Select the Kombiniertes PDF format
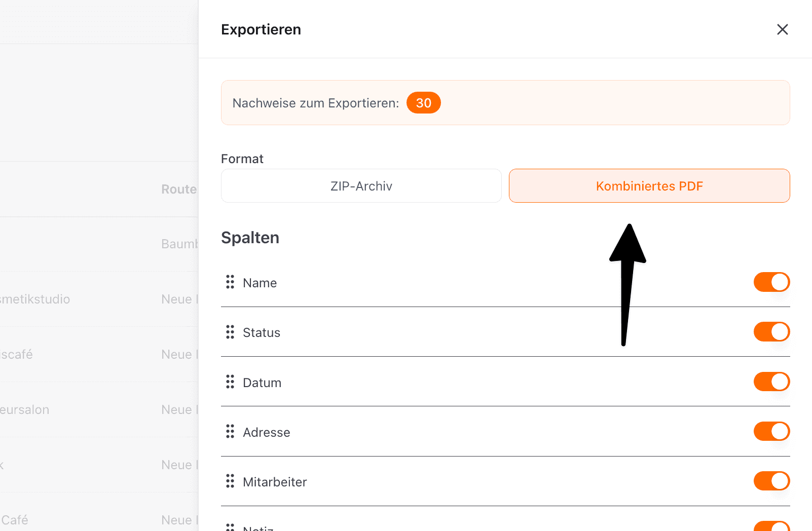Viewport: 812px width, 531px height. click(x=649, y=185)
